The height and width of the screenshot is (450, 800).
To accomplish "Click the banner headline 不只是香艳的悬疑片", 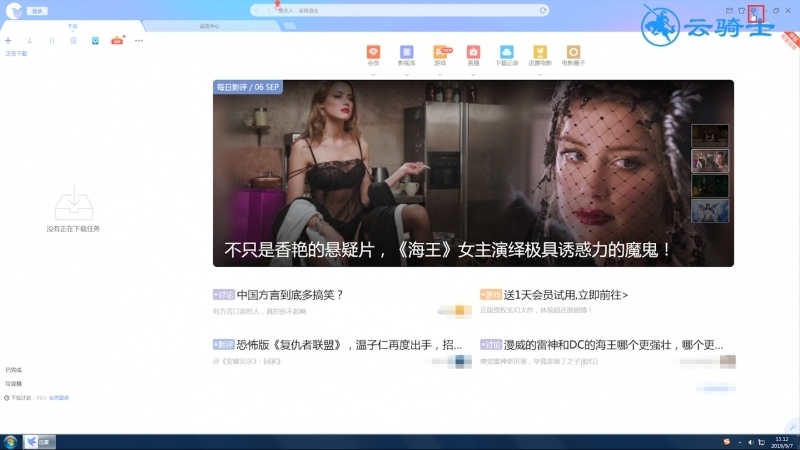I will click(448, 250).
